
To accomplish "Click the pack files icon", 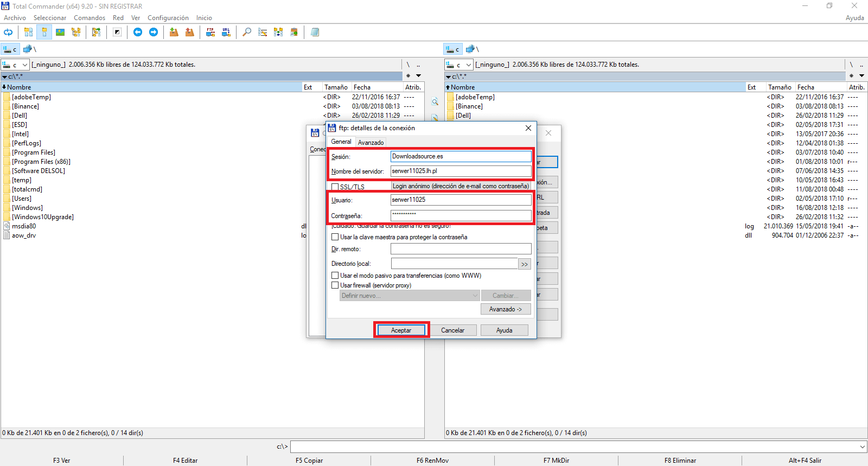I will point(174,32).
